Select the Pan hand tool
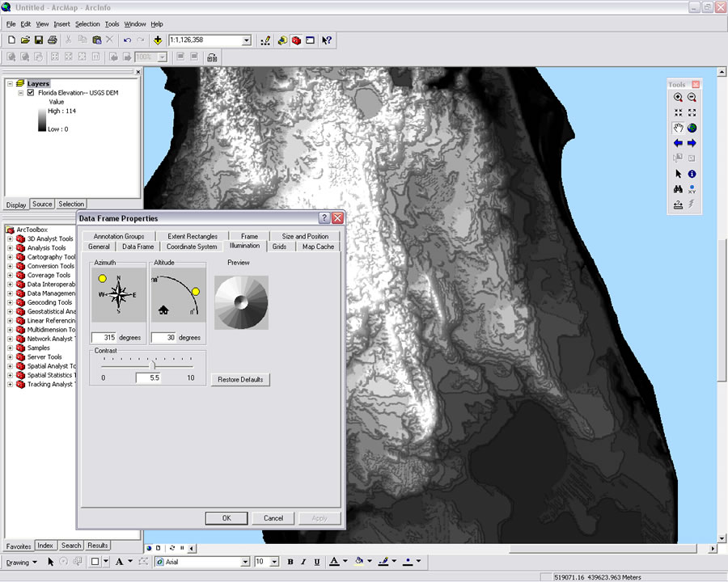728x582 pixels. point(678,128)
